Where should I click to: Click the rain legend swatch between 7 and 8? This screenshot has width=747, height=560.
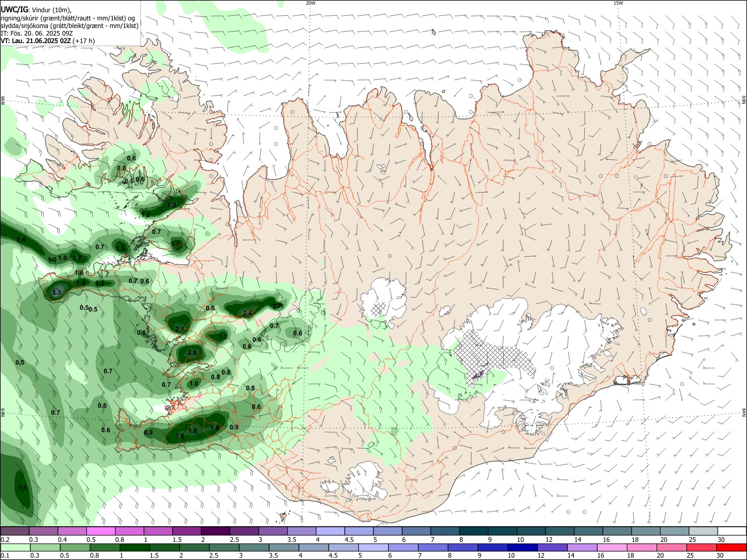(x=432, y=548)
